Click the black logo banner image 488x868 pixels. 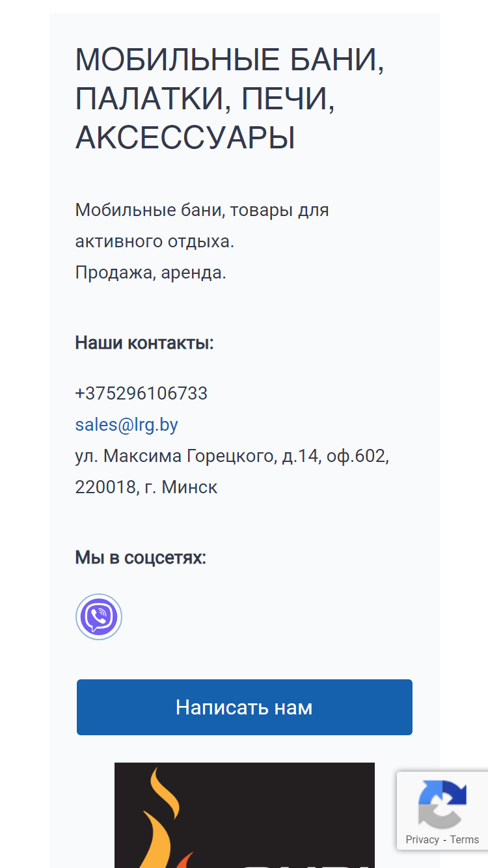pyautogui.click(x=245, y=815)
